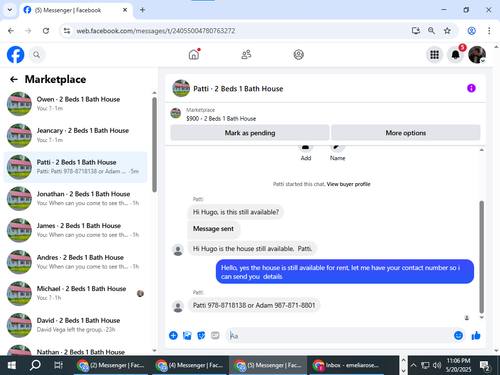View site information icon in address bar
The image size is (500, 375).
click(x=67, y=31)
